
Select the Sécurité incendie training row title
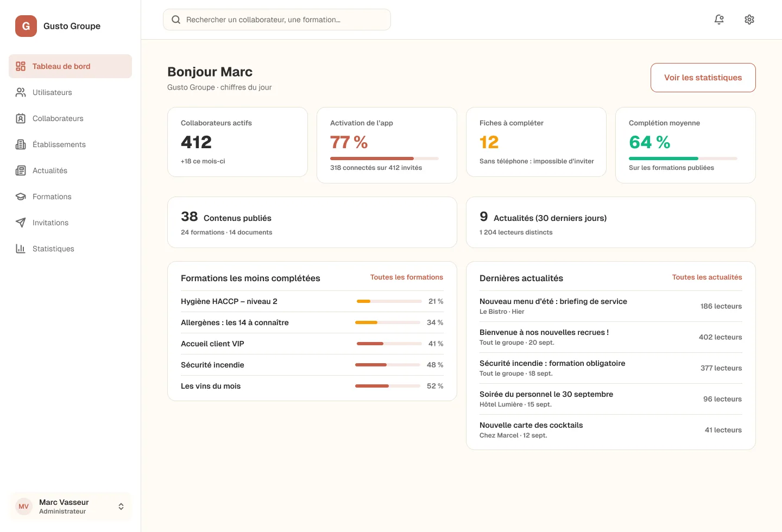pyautogui.click(x=212, y=365)
